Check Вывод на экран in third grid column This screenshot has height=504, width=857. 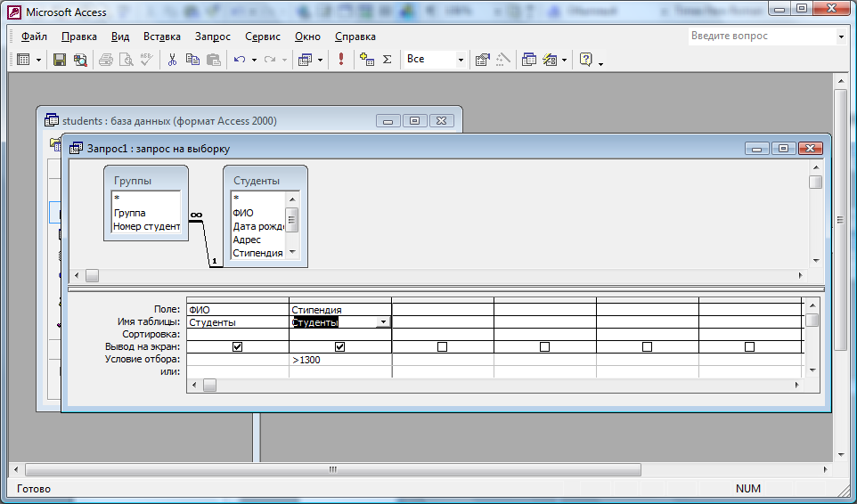click(x=442, y=346)
